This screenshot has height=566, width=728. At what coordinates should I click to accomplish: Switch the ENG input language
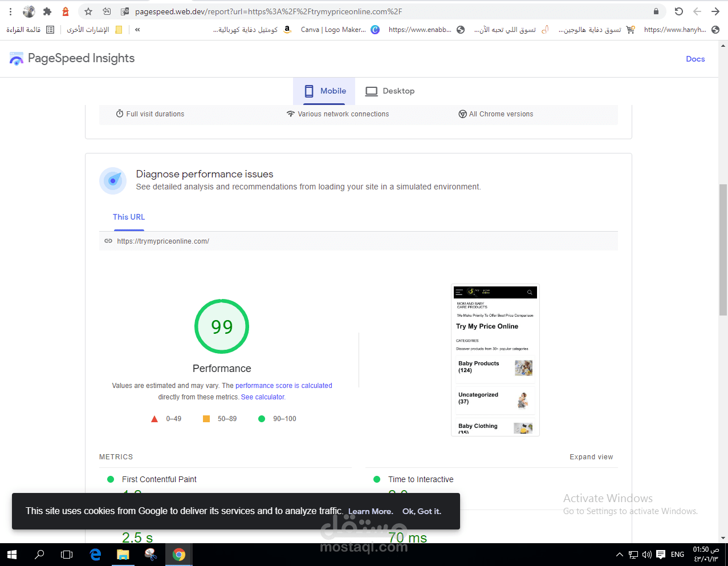677,555
